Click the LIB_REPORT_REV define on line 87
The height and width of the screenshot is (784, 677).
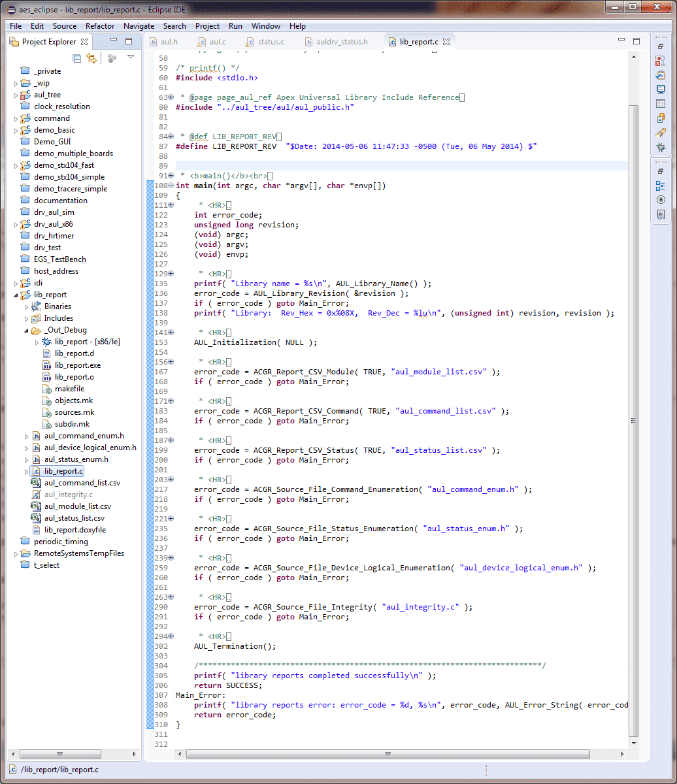click(244, 146)
